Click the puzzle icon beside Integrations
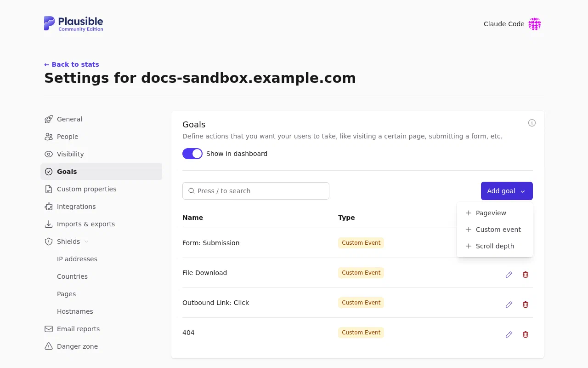The height and width of the screenshot is (368, 588). tap(49, 207)
